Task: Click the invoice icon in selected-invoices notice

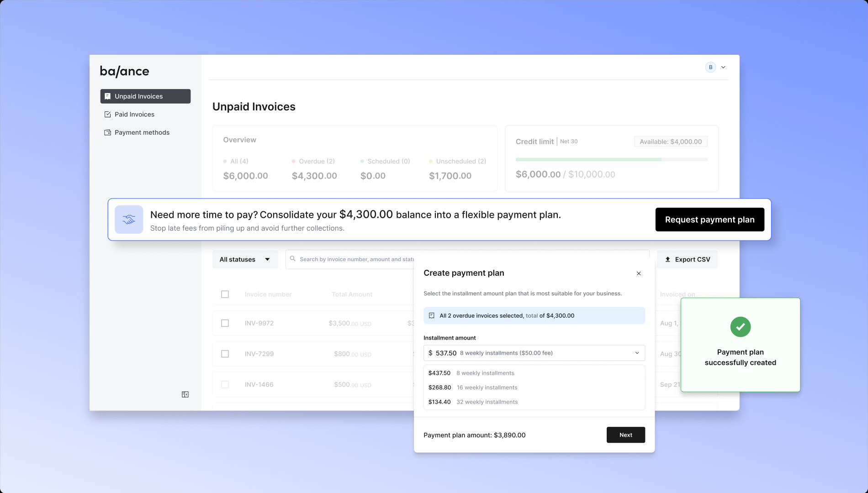Action: point(432,315)
